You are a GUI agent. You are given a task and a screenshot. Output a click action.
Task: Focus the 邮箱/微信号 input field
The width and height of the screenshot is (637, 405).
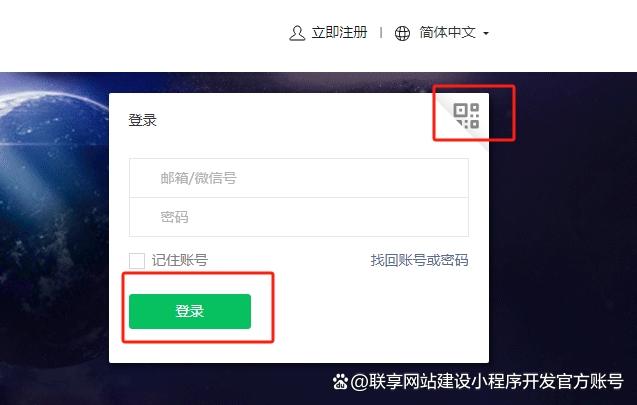(x=299, y=178)
